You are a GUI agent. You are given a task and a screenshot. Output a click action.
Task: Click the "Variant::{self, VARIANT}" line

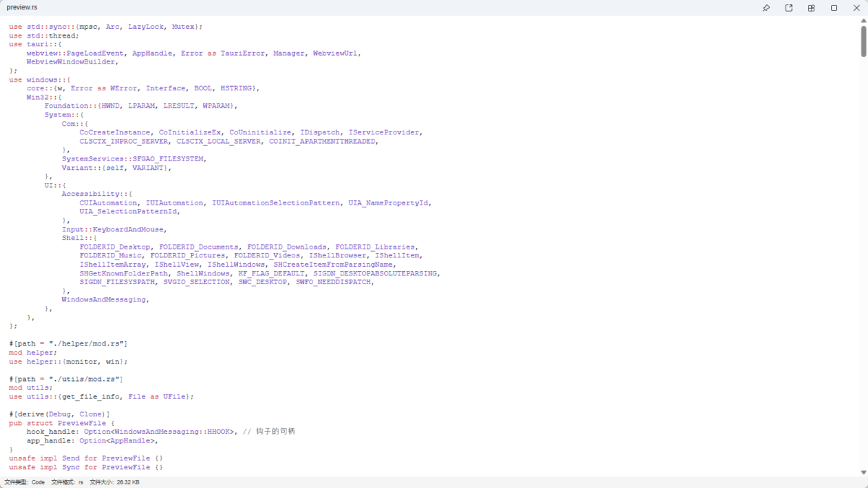116,168
